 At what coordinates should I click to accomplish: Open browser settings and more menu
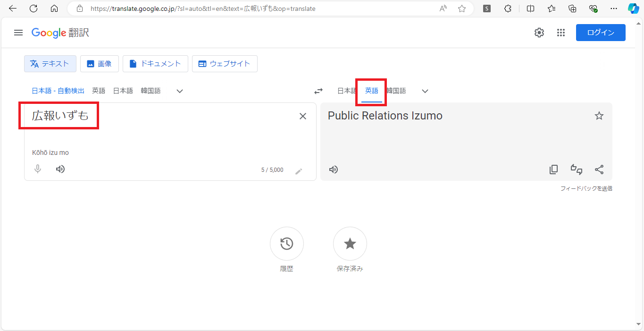tap(613, 8)
